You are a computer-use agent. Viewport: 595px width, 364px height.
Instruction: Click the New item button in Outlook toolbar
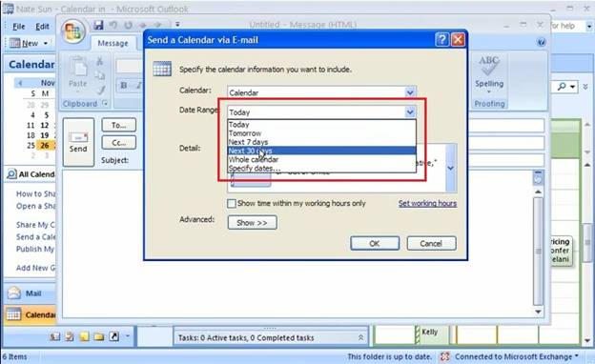coord(24,43)
